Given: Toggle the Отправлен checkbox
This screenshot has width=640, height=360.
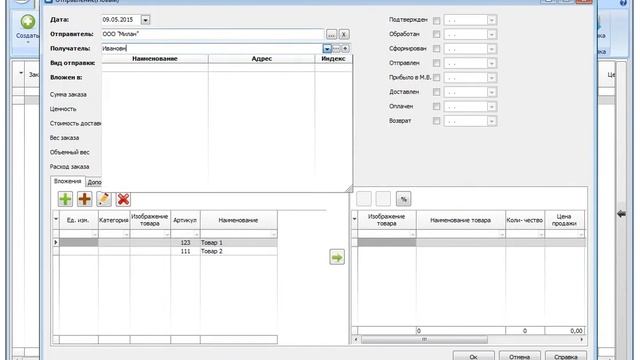Looking at the screenshot, I should pyautogui.click(x=436, y=63).
